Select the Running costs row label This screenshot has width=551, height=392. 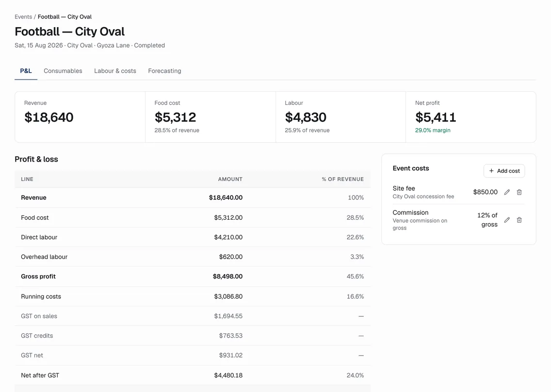[41, 296]
